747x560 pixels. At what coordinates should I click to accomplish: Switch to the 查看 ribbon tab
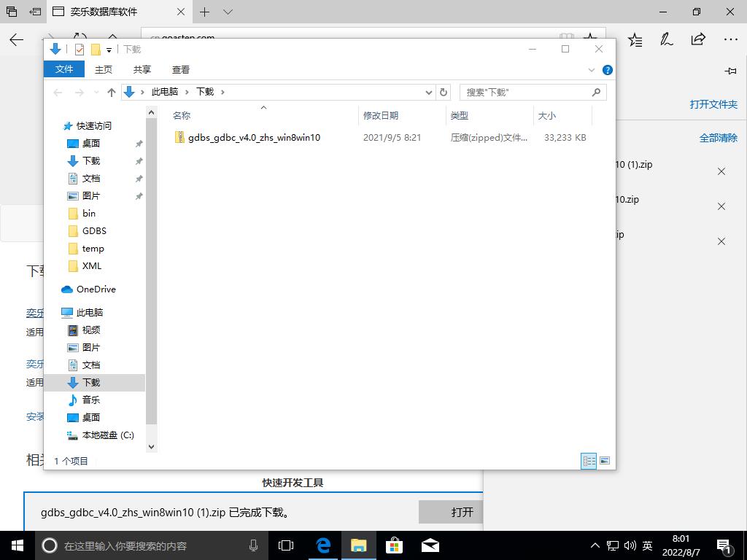[x=181, y=70]
